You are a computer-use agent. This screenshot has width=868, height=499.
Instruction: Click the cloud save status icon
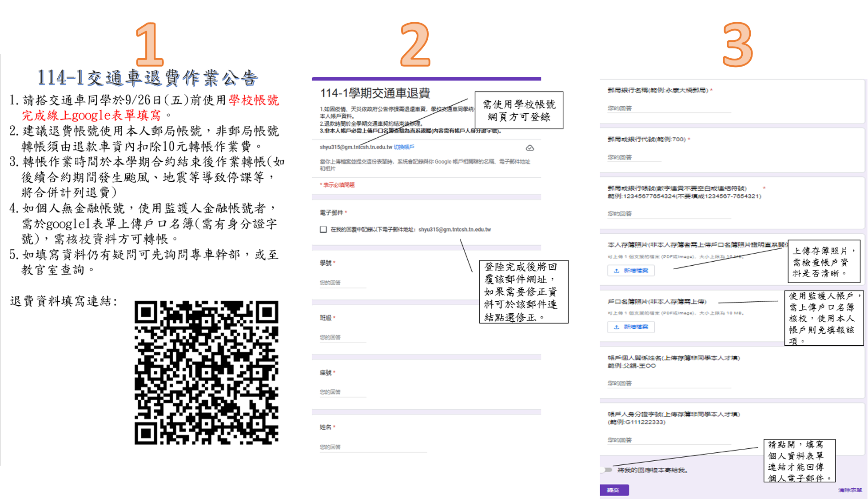(x=530, y=148)
